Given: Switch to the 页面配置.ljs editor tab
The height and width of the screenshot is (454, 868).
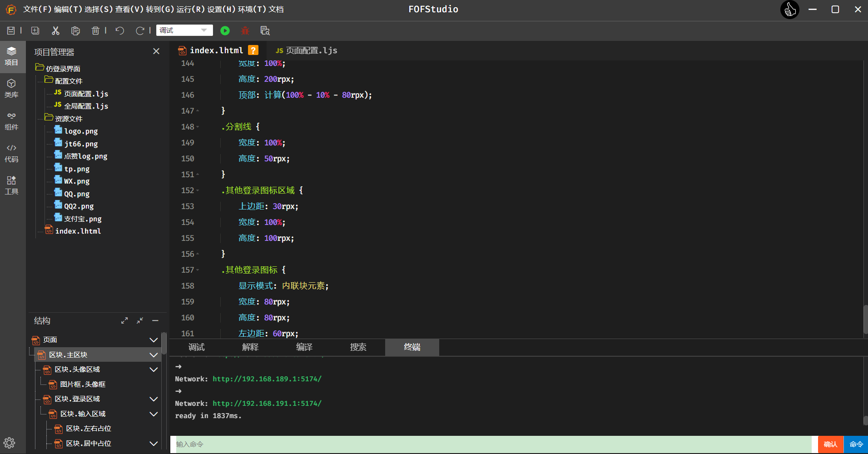Looking at the screenshot, I should click(307, 50).
